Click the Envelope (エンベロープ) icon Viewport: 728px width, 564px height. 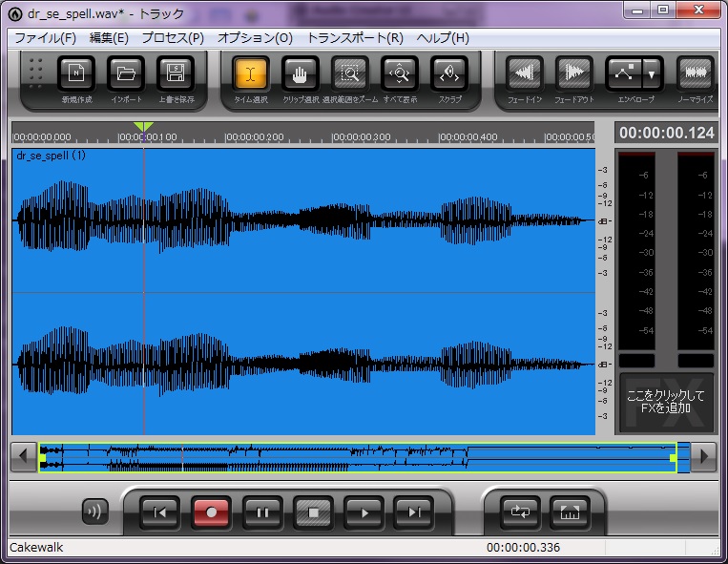tap(624, 73)
